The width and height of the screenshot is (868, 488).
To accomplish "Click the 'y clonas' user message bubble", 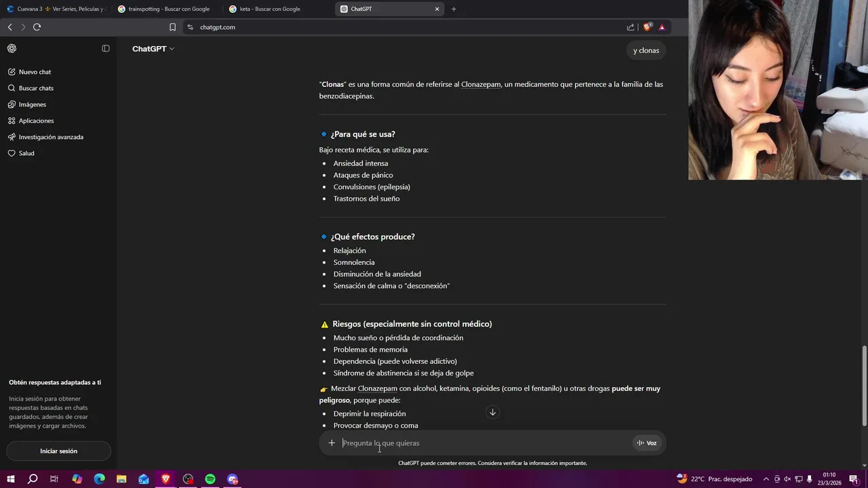I will (646, 50).
